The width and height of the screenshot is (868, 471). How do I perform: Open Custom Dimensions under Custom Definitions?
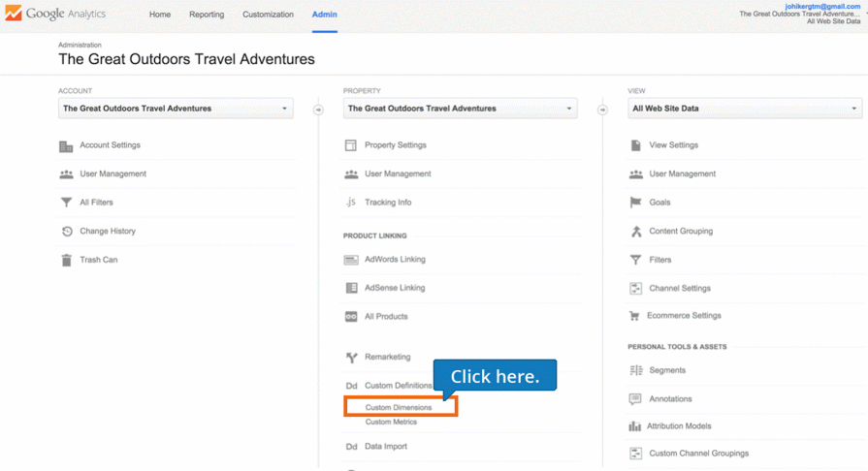click(399, 407)
